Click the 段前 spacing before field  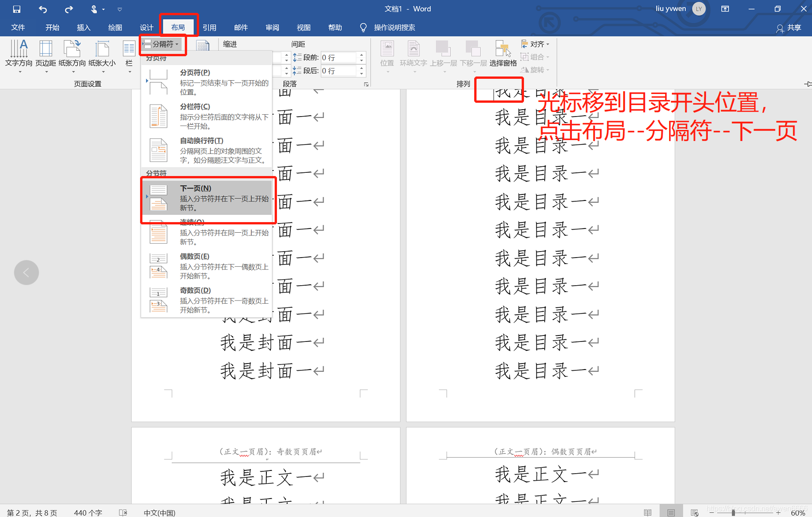pyautogui.click(x=339, y=58)
